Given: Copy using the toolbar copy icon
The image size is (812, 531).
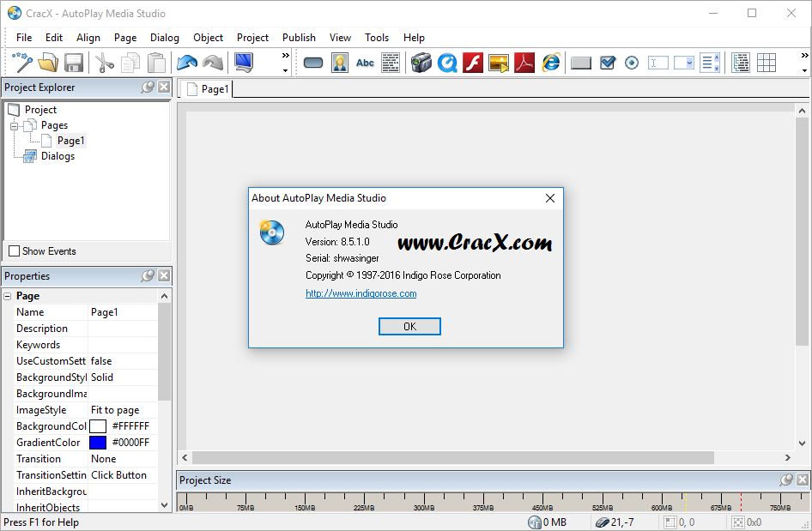Looking at the screenshot, I should 130,63.
